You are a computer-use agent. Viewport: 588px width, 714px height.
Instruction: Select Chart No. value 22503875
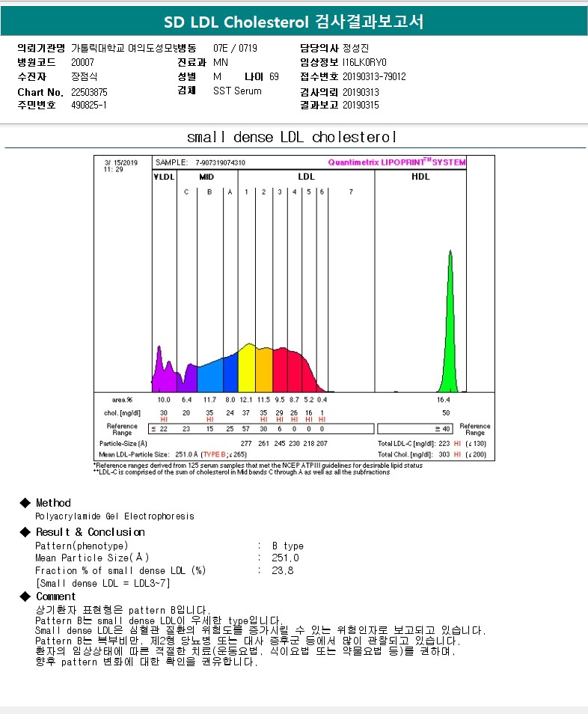[89, 92]
